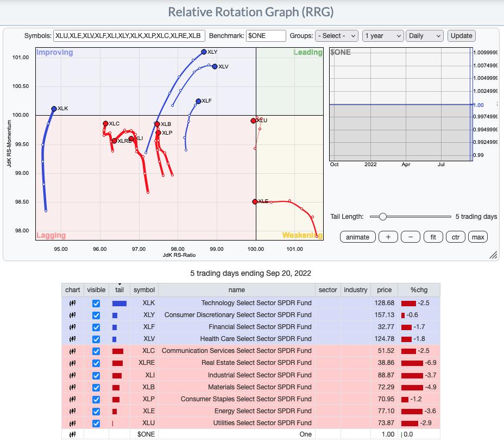Click the fit button
504x442 pixels.
(x=433, y=237)
